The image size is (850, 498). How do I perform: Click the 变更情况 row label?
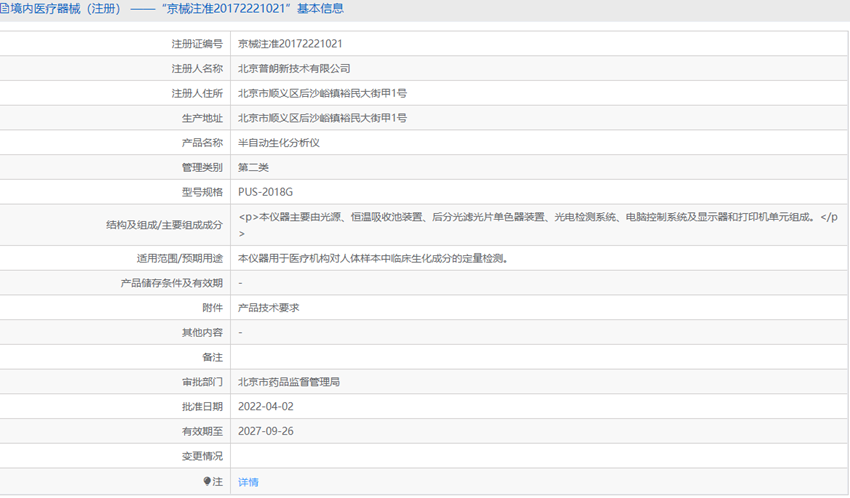coord(202,456)
